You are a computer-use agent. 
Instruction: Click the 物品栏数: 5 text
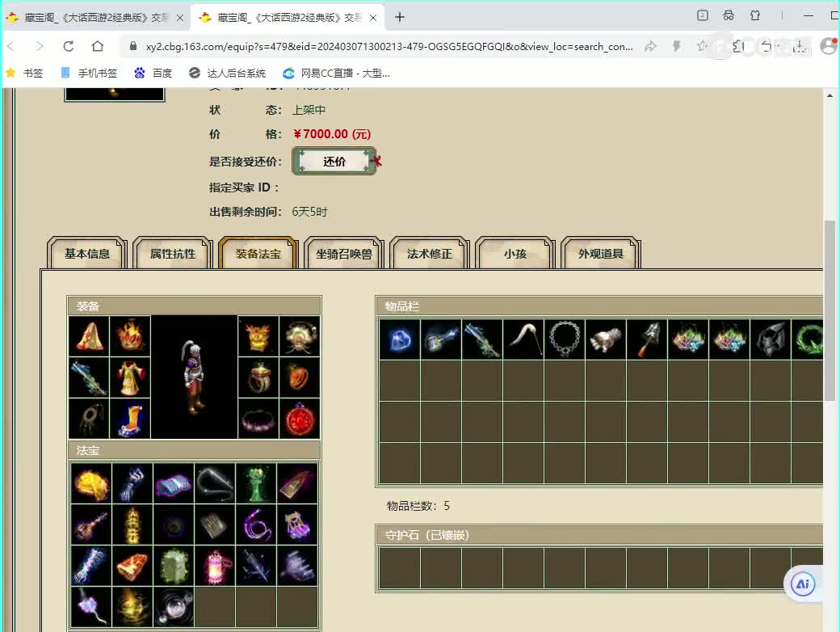[418, 506]
